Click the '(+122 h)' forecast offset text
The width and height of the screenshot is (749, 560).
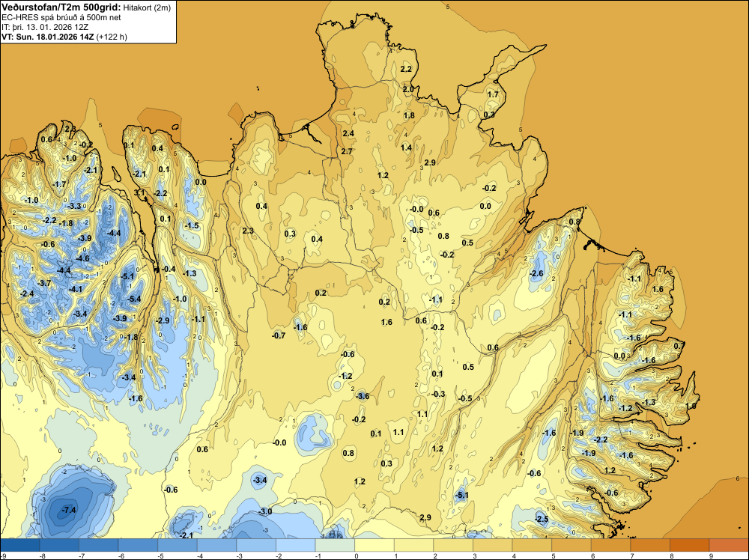point(112,37)
